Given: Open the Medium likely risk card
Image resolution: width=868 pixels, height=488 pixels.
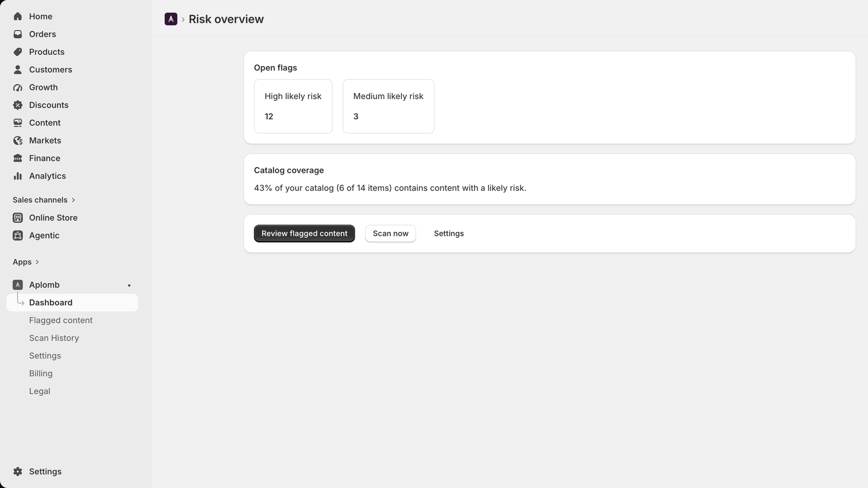Looking at the screenshot, I should (x=388, y=106).
